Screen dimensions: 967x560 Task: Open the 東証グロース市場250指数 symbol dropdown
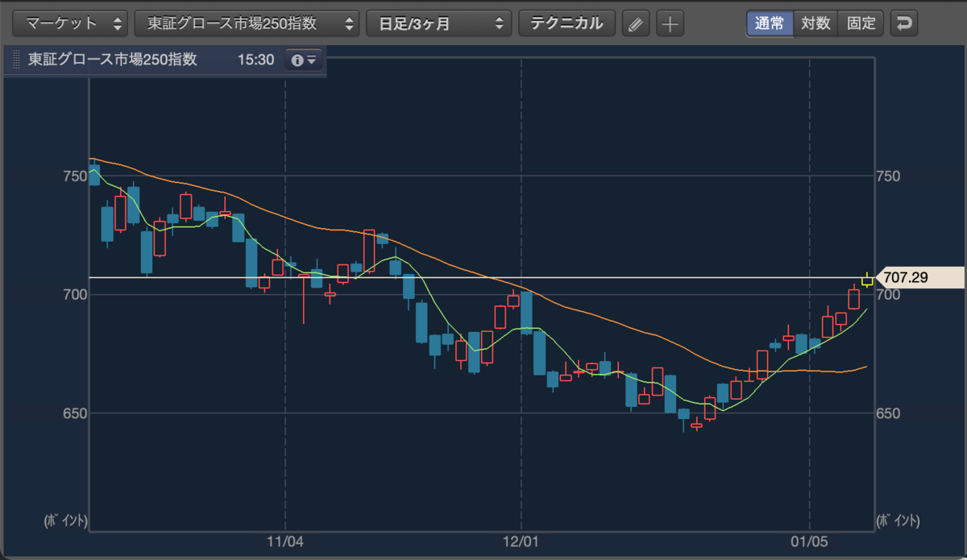247,23
